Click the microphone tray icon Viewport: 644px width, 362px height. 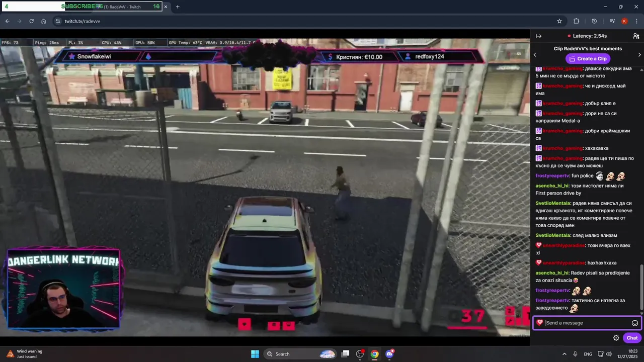coord(575,354)
